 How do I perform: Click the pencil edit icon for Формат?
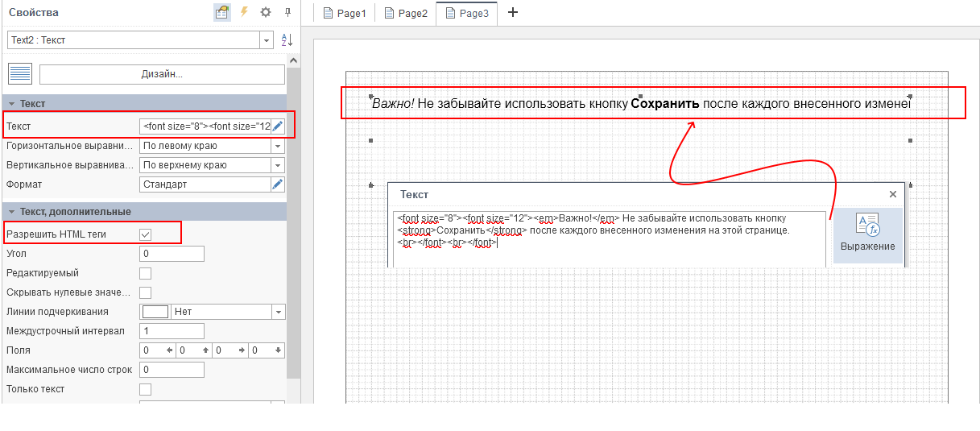(278, 184)
